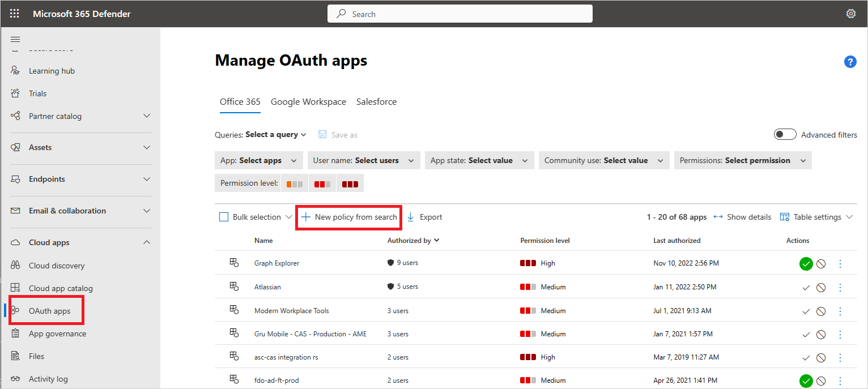Click the blue help question mark icon

point(850,62)
